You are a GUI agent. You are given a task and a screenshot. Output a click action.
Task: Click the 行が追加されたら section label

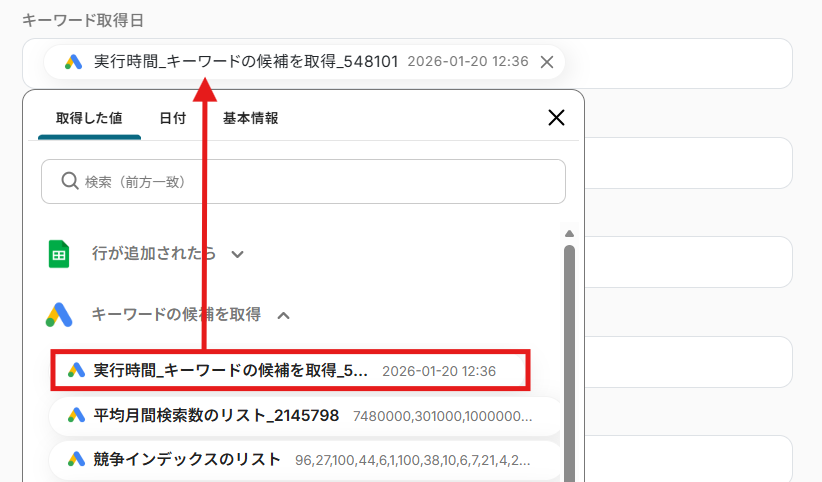point(154,253)
